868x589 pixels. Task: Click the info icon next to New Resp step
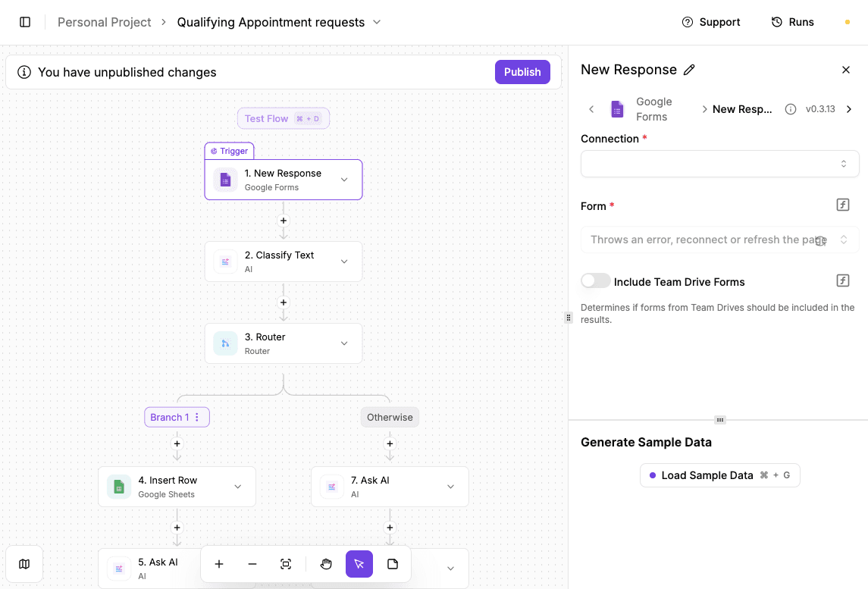pyautogui.click(x=791, y=108)
